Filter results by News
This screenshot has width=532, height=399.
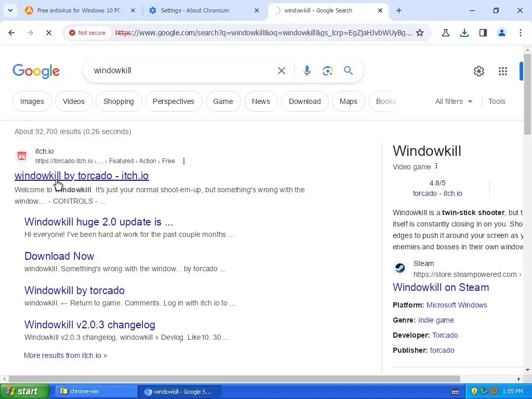point(261,101)
